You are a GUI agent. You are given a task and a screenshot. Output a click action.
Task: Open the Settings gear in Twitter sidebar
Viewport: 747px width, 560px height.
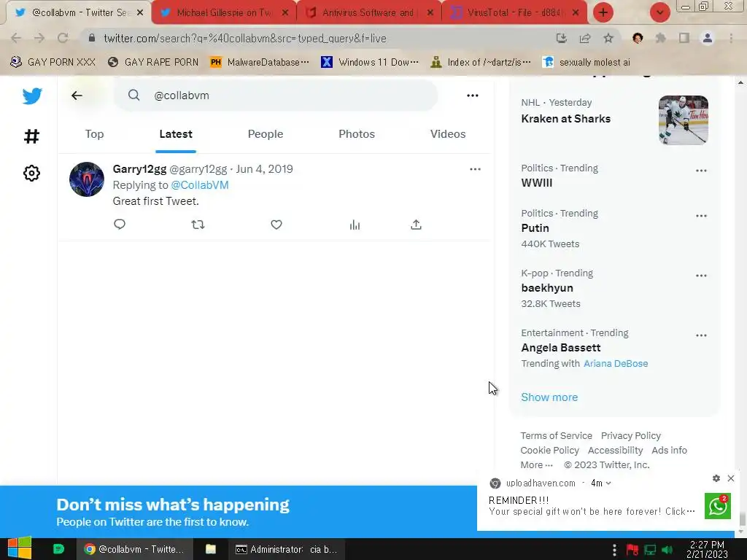[31, 174]
